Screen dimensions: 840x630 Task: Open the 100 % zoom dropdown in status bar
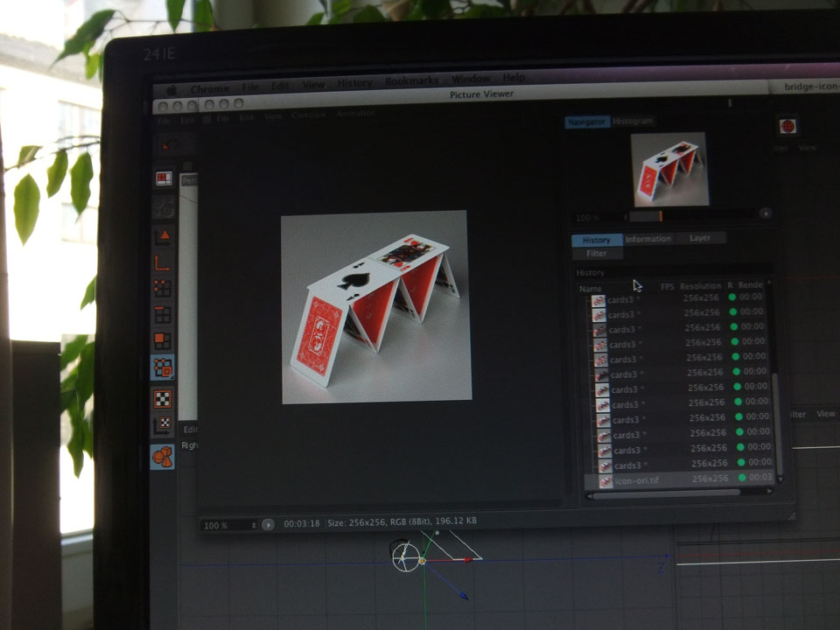[229, 525]
